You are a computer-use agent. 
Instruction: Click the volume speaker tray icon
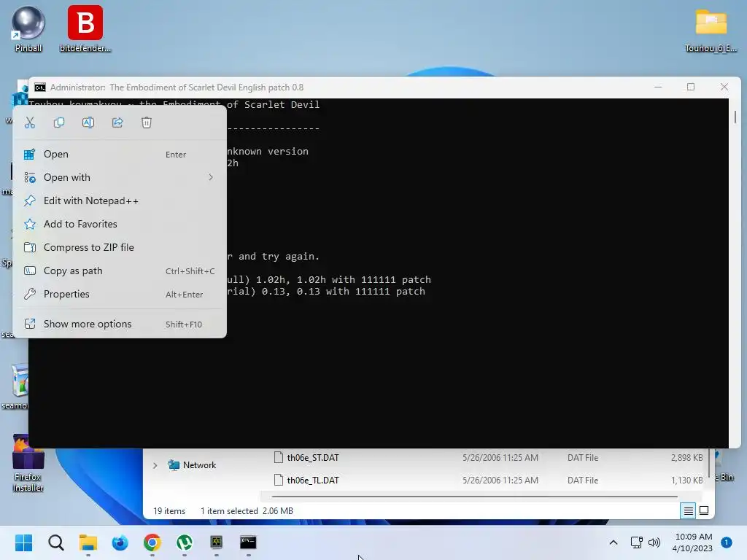654,542
